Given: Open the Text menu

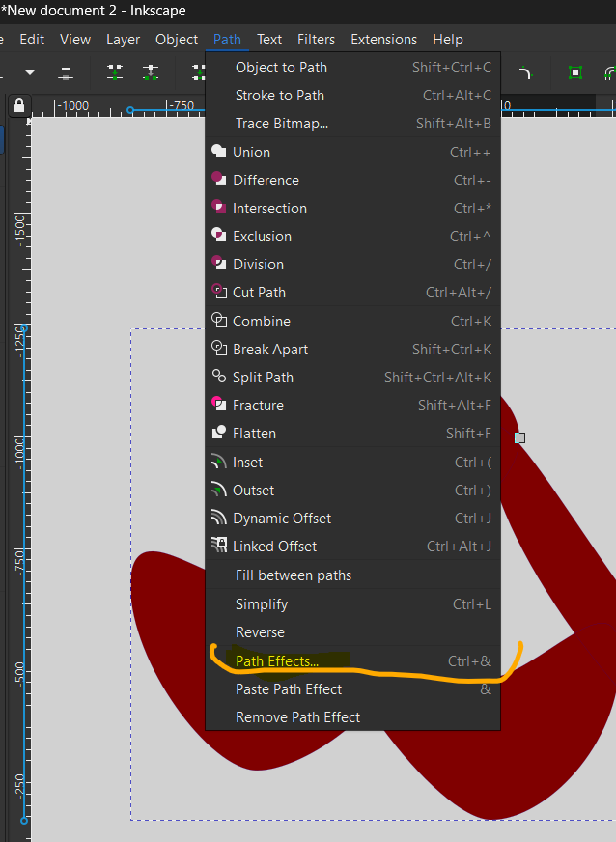Looking at the screenshot, I should coord(269,40).
